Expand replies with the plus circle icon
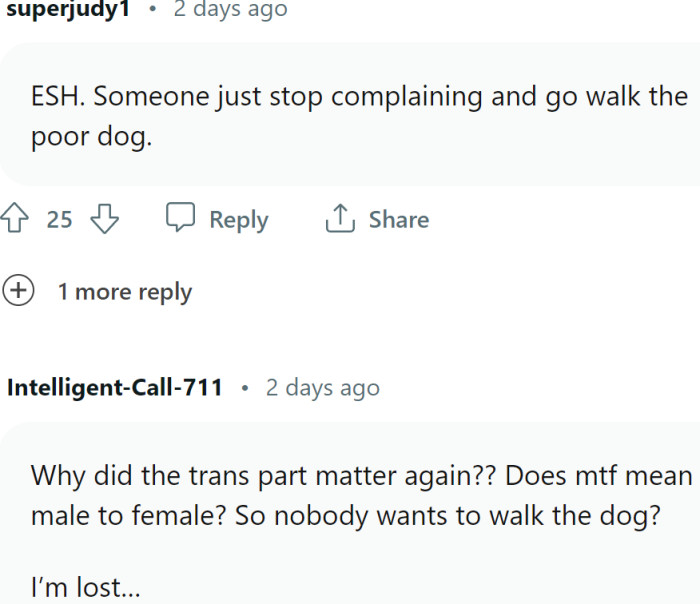Screen dimensions: 700x604 click(19, 291)
